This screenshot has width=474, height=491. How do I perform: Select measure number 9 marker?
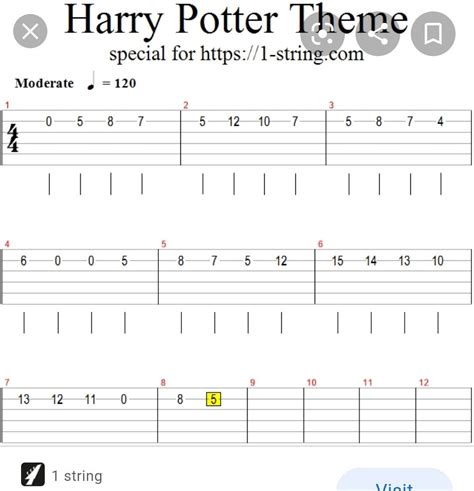(252, 382)
